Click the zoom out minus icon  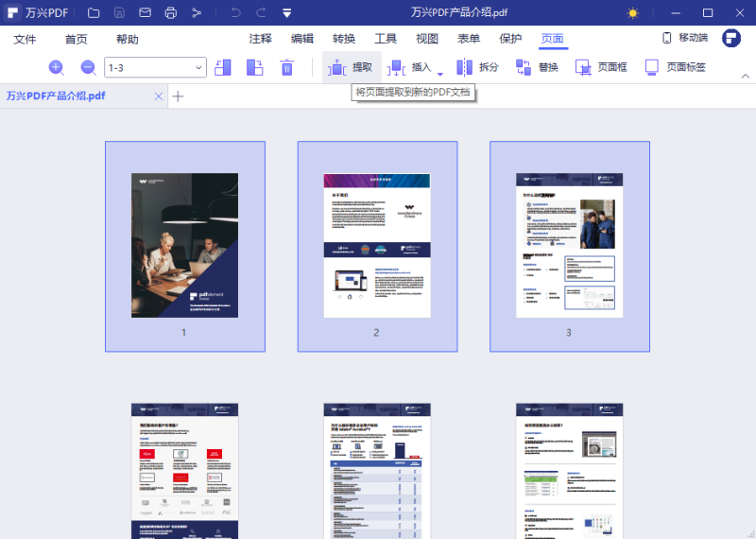(x=88, y=67)
